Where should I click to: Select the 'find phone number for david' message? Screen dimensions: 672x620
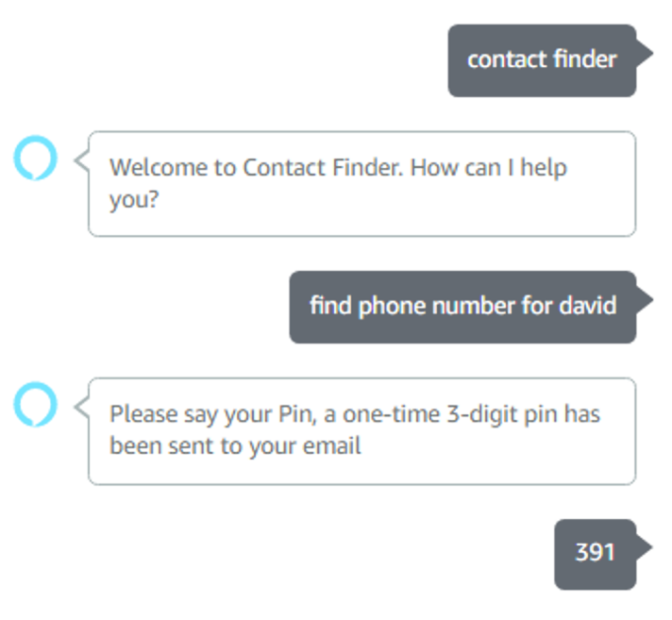click(x=462, y=307)
